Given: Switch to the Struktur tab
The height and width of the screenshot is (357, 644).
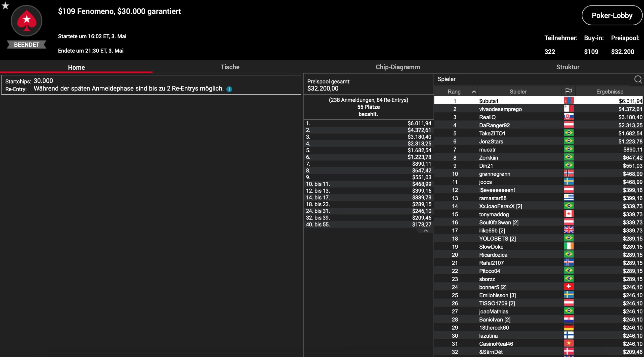Looking at the screenshot, I should pyautogui.click(x=568, y=67).
